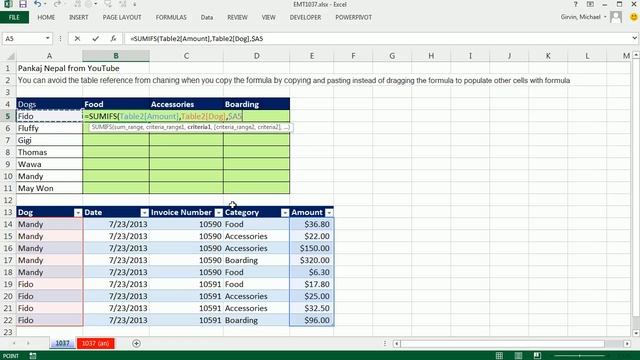Cancel formula entry with the X icon
This screenshot has width=640, height=360.
[77, 38]
